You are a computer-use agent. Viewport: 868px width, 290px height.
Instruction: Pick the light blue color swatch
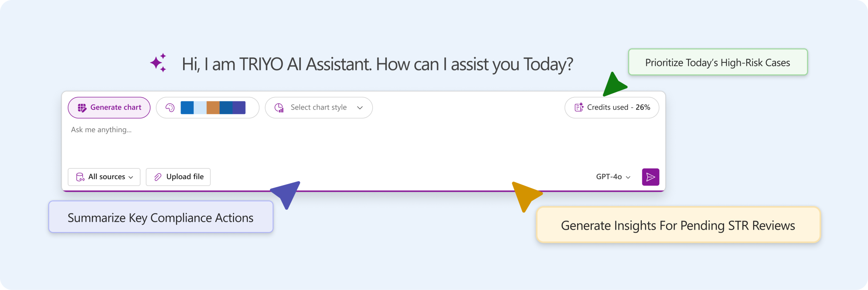(200, 108)
